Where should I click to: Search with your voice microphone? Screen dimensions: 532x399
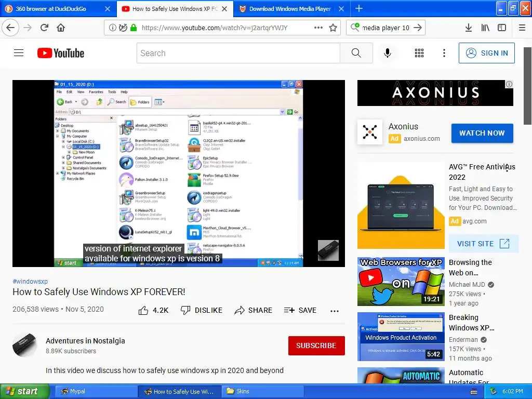(388, 53)
